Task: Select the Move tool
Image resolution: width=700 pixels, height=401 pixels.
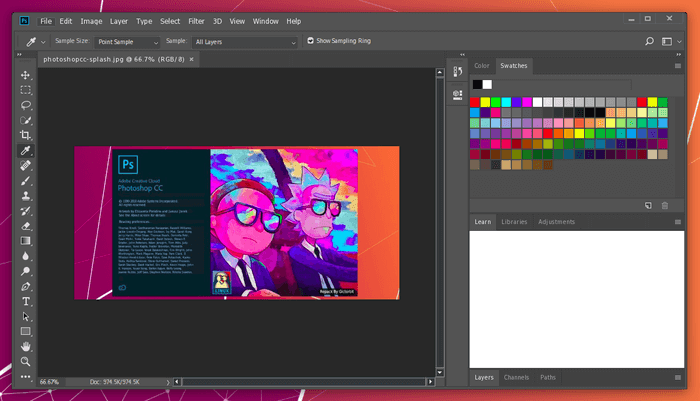Action: click(x=25, y=75)
